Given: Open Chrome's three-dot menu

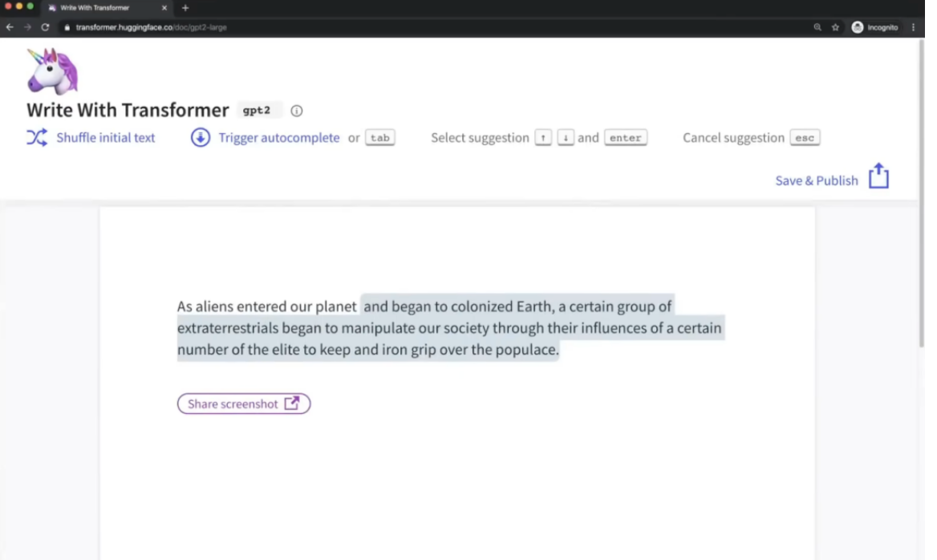Looking at the screenshot, I should [x=913, y=27].
